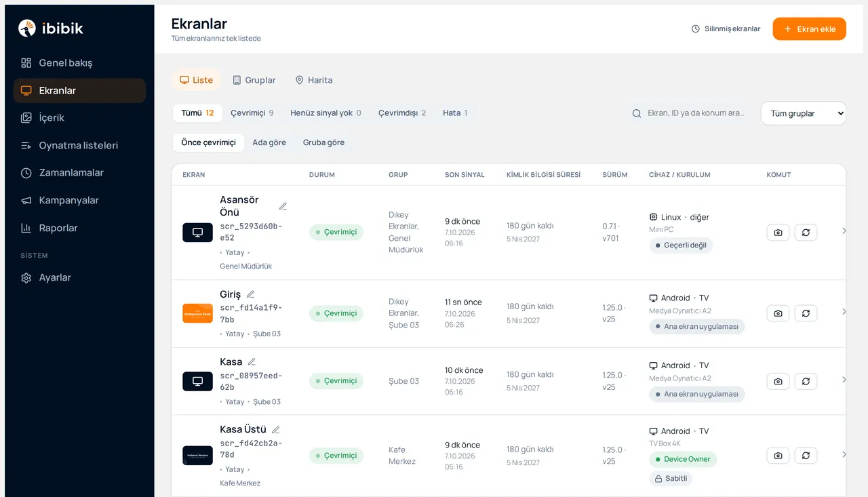868x497 pixels.
Task: Open İçerik in the sidebar
Action: (79, 118)
